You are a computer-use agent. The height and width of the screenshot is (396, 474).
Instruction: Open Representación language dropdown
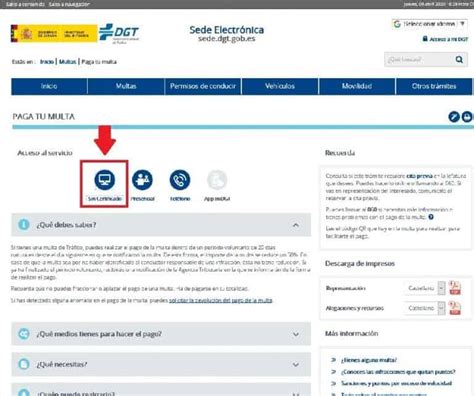[425, 288]
